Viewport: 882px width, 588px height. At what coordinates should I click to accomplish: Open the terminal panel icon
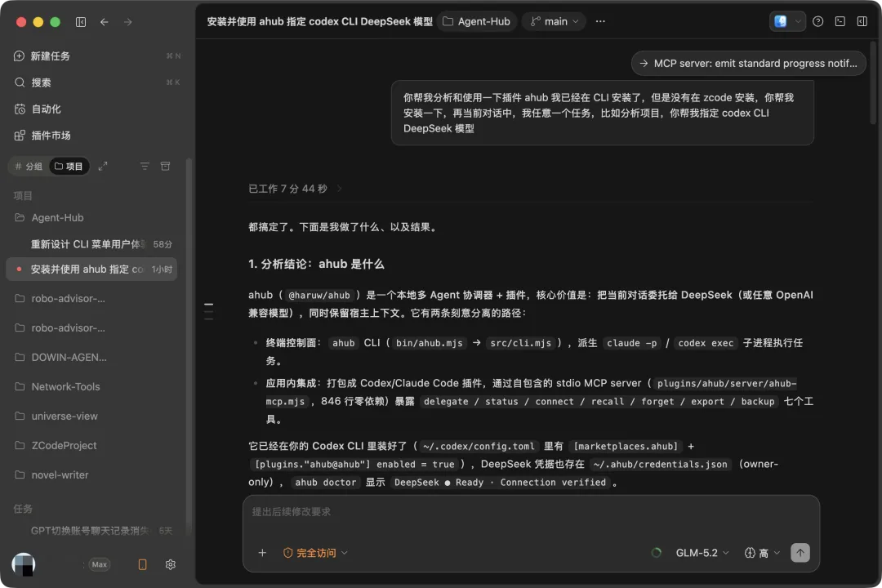tap(840, 21)
